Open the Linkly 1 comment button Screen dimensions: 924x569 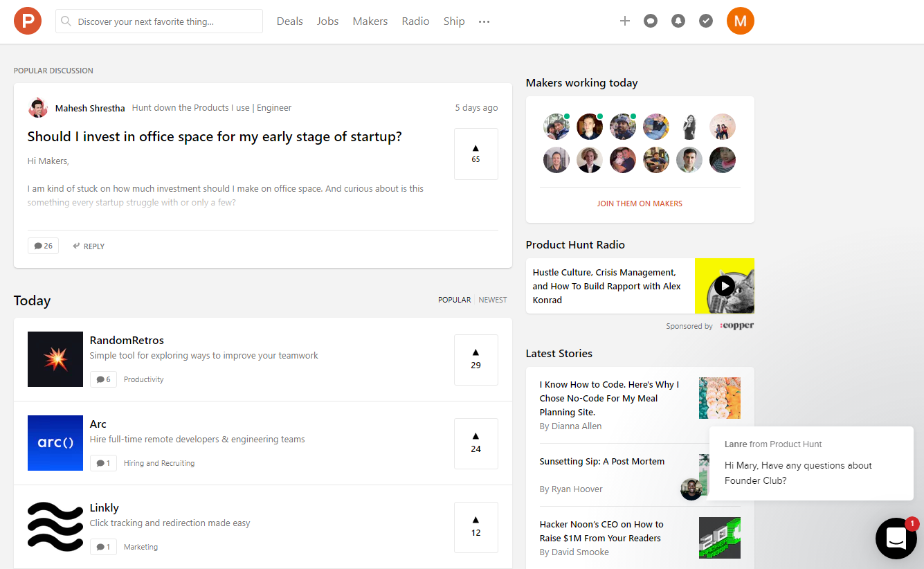point(103,547)
